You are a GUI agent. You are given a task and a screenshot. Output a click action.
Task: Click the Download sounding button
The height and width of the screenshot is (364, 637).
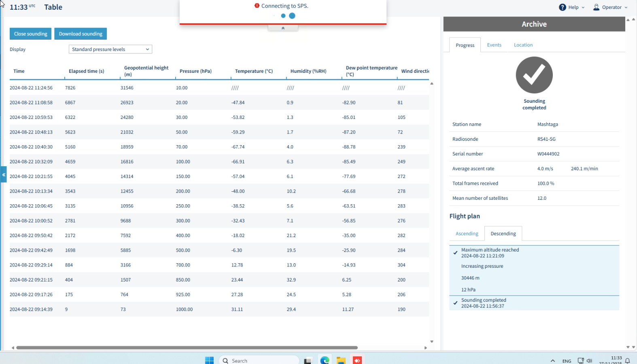click(81, 34)
